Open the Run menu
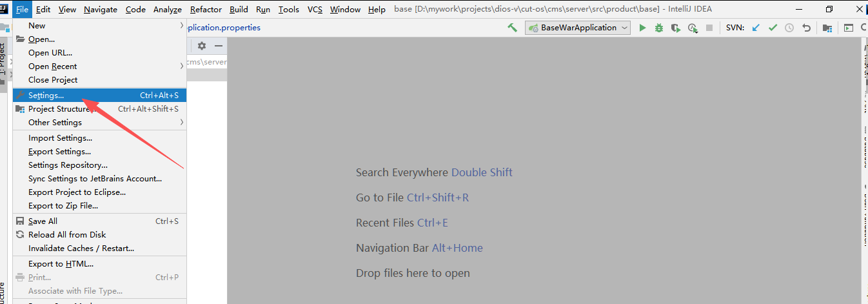Image resolution: width=868 pixels, height=304 pixels. pos(263,9)
